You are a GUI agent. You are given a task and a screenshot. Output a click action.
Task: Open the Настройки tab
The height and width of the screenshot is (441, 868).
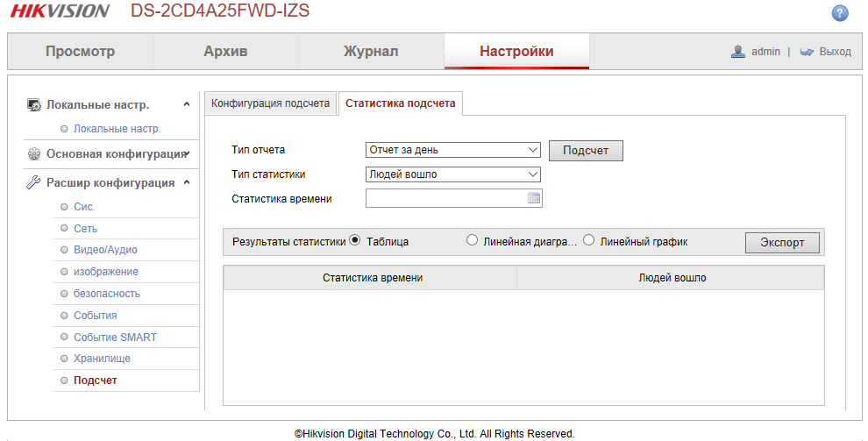coord(516,51)
